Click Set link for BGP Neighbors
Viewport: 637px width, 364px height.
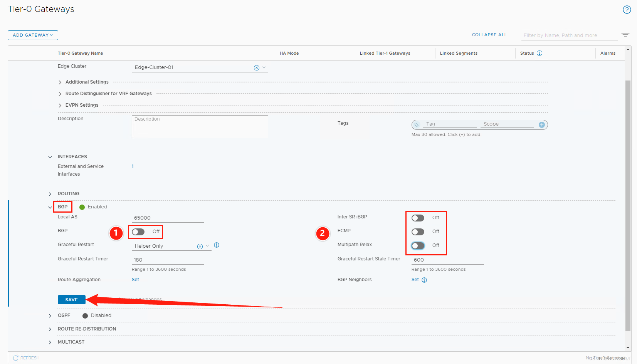[x=415, y=280]
